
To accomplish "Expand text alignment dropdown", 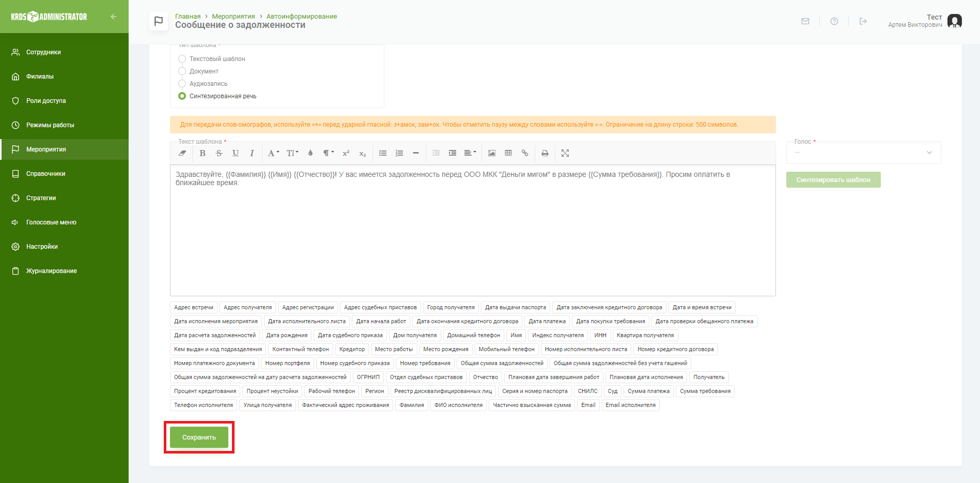I will point(470,153).
